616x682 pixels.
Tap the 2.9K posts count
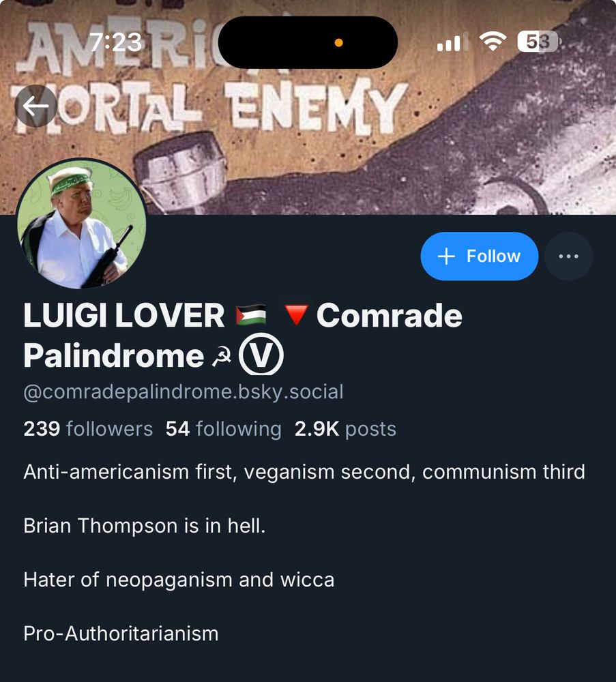tap(345, 428)
